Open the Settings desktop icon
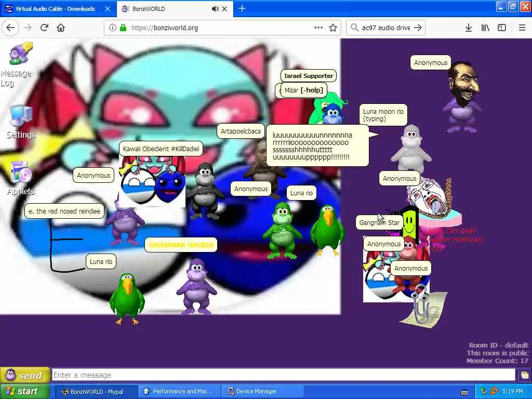Viewport: 532px width, 399px height. pos(21,122)
